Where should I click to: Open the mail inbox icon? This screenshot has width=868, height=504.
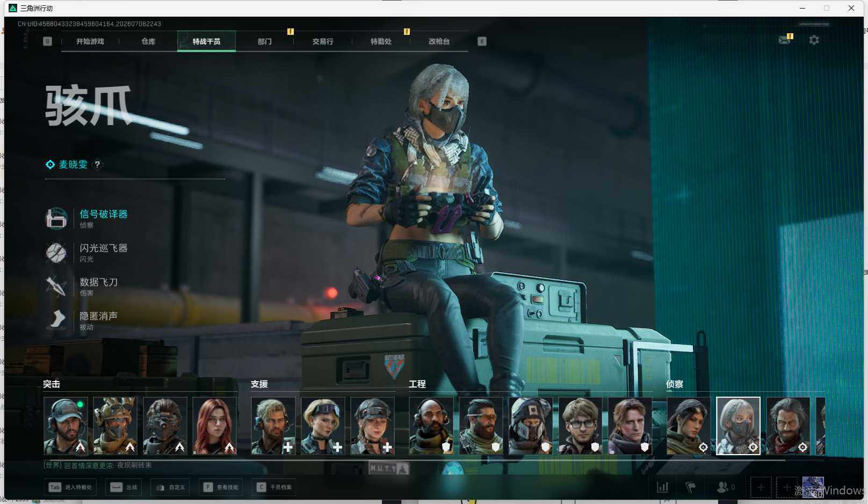[785, 40]
